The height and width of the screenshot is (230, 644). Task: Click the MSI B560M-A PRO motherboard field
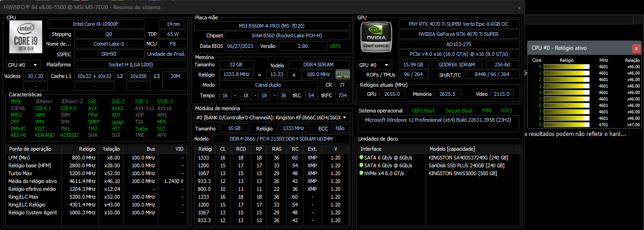tap(272, 25)
